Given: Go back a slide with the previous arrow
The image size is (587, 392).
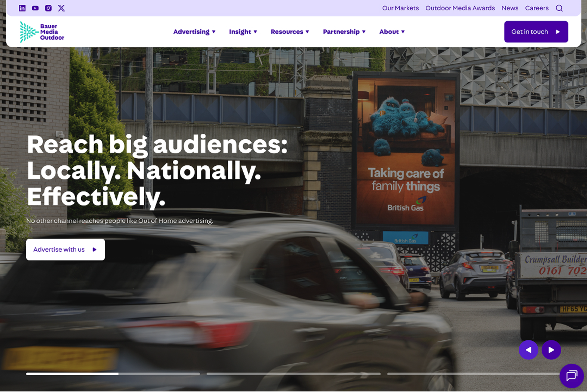Looking at the screenshot, I should [528, 350].
